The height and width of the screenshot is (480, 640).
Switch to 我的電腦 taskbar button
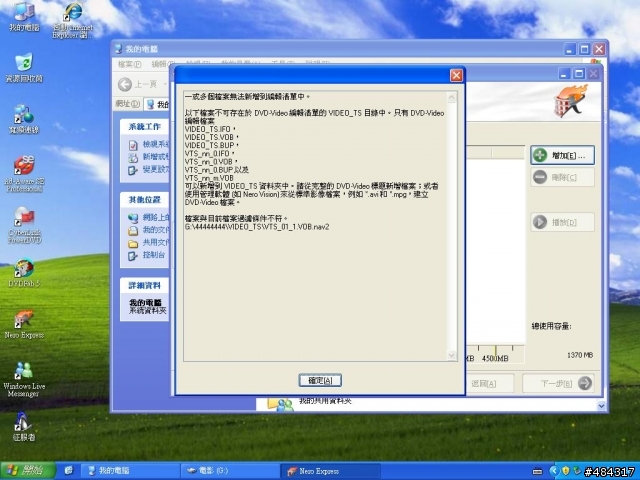pyautogui.click(x=129, y=471)
